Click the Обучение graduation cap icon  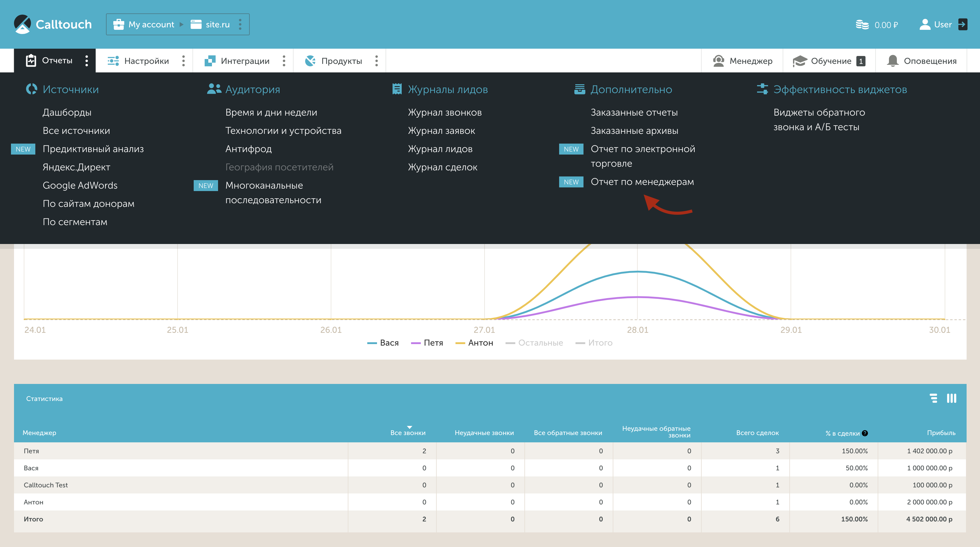point(800,61)
